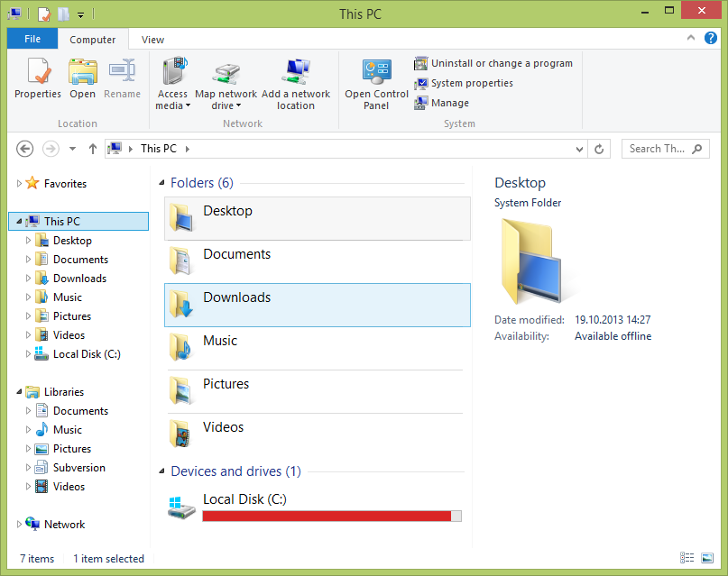The image size is (728, 576).
Task: Open the File menu tab
Action: [32, 39]
